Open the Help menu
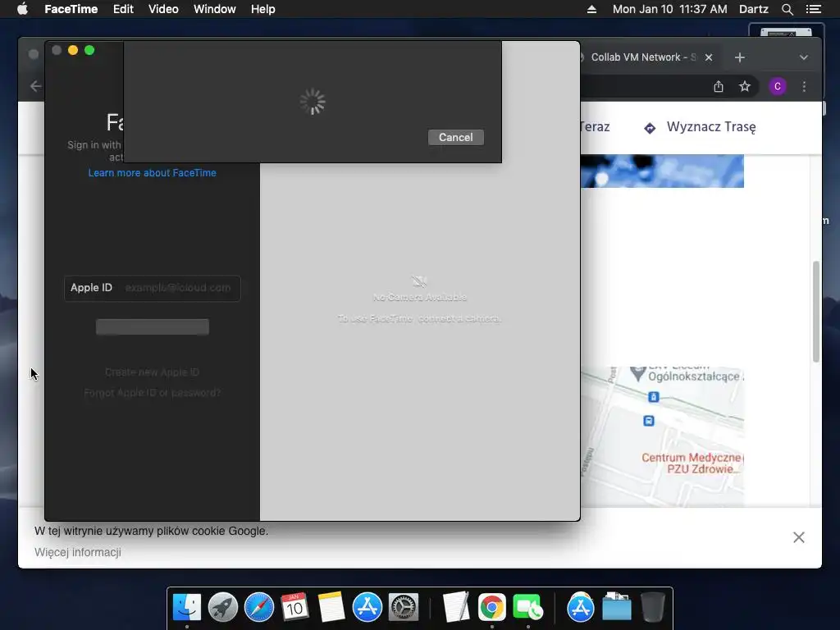This screenshot has width=840, height=630. pyautogui.click(x=263, y=9)
